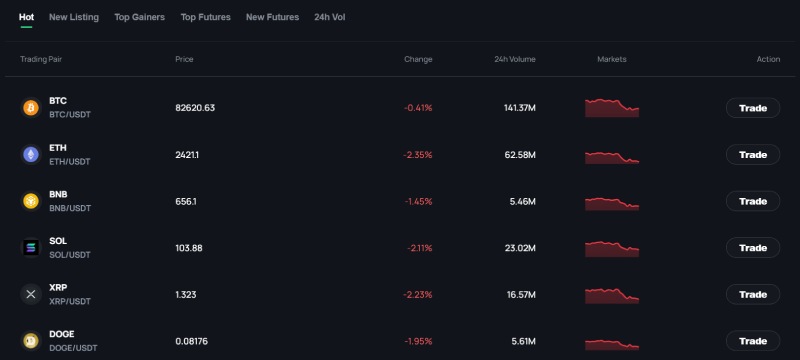Click the 16.57M volume value
This screenshot has height=360, width=800.
click(x=520, y=295)
